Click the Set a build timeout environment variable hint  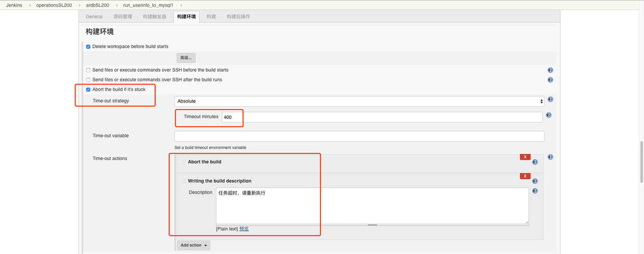pos(210,147)
